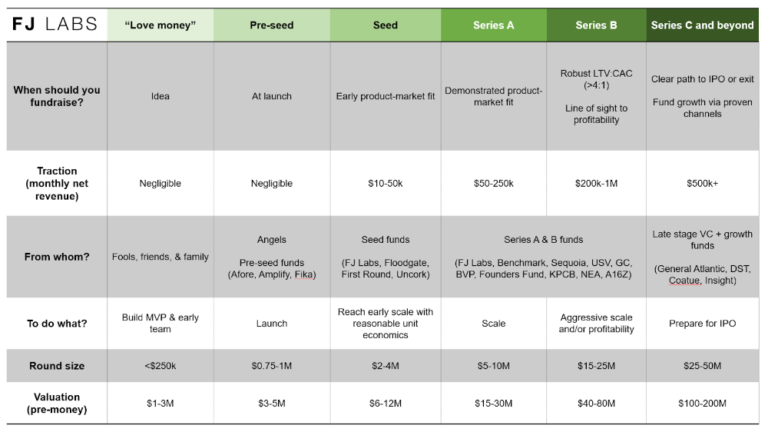Click the "Fools, friends, & family" cell
This screenshot has width=768, height=432.
160,256
